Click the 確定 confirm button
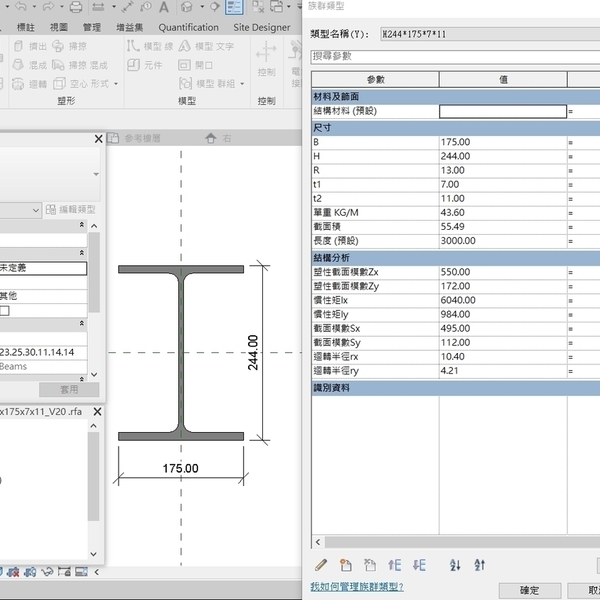The width and height of the screenshot is (600, 600). [x=530, y=591]
